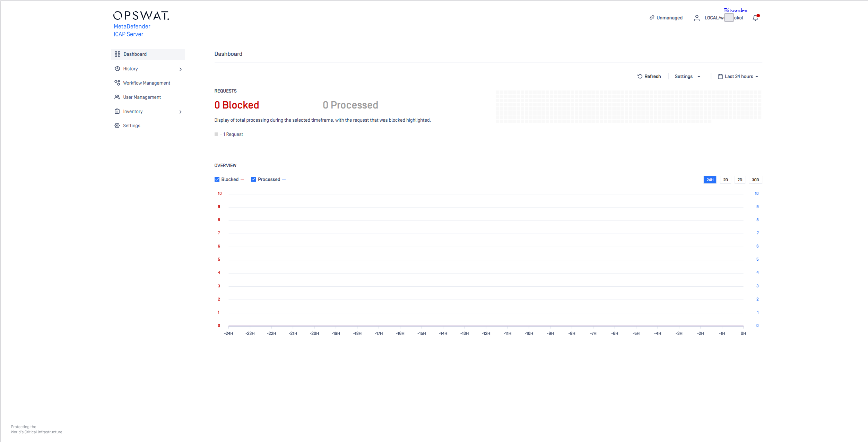Select the Inventory document icon

pyautogui.click(x=118, y=111)
